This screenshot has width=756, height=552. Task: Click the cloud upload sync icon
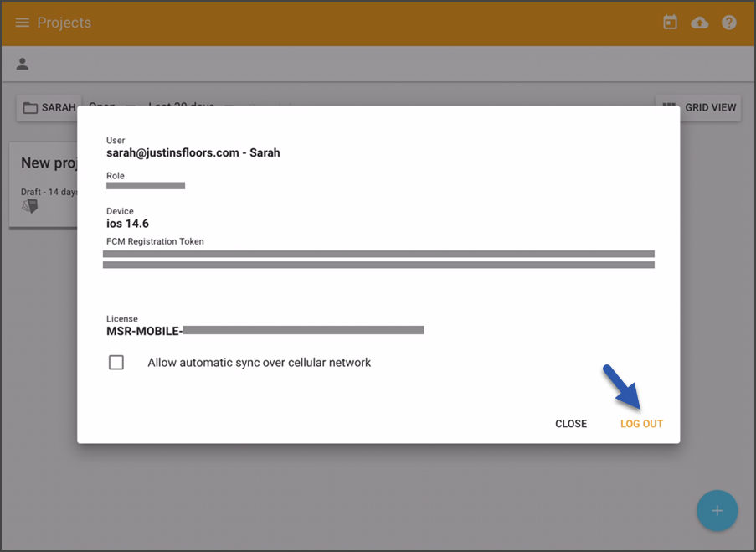click(699, 23)
